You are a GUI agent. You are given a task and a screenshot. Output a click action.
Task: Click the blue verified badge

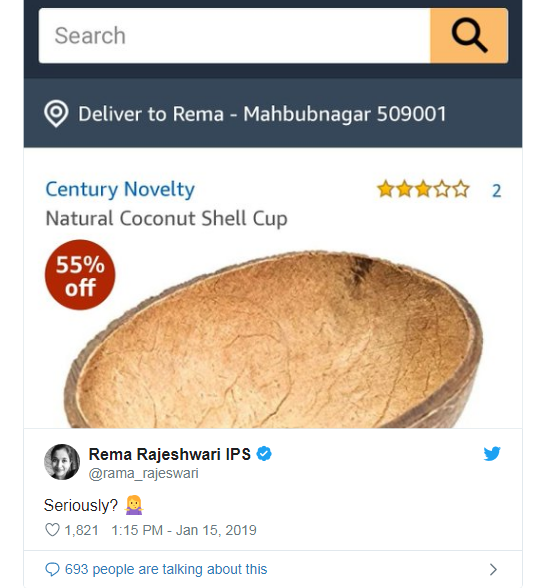pos(264,454)
